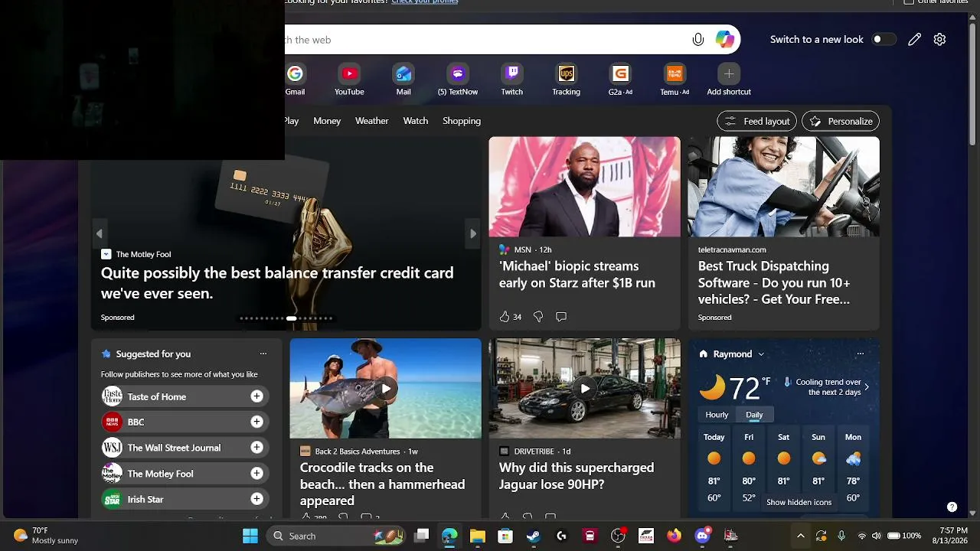Like the 'Michael' biopic article

(505, 317)
